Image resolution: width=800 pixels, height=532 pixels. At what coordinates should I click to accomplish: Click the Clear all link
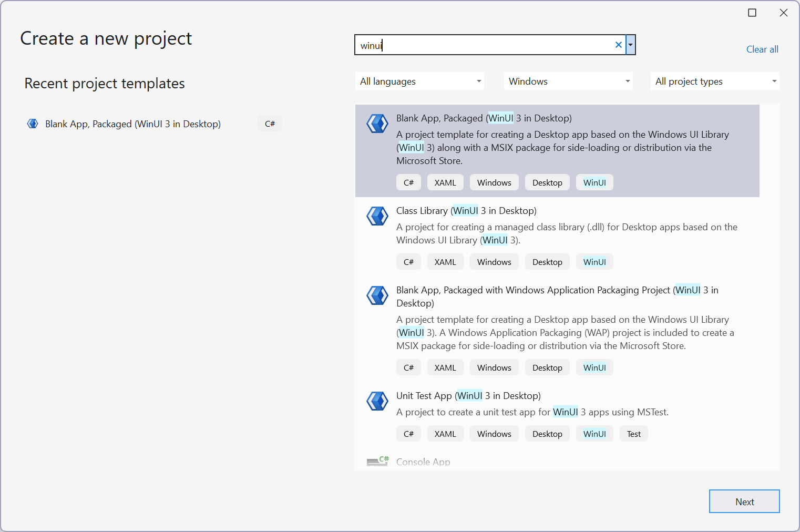762,49
